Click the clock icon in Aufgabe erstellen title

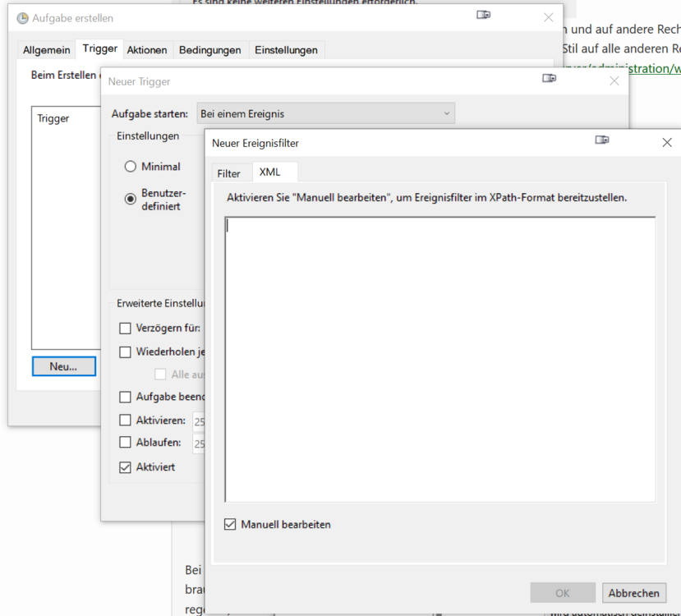tap(22, 18)
